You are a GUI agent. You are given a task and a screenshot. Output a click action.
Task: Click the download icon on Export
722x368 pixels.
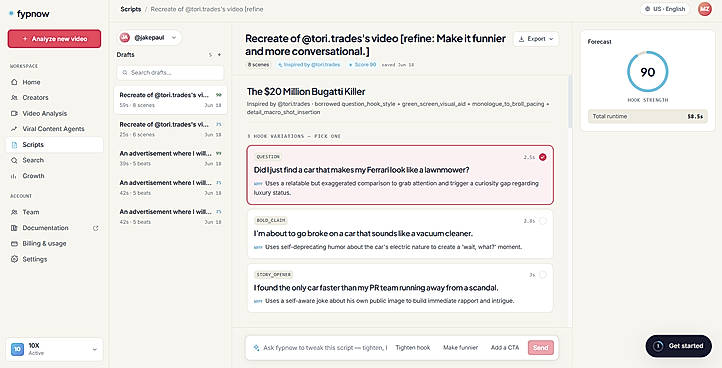(x=522, y=39)
